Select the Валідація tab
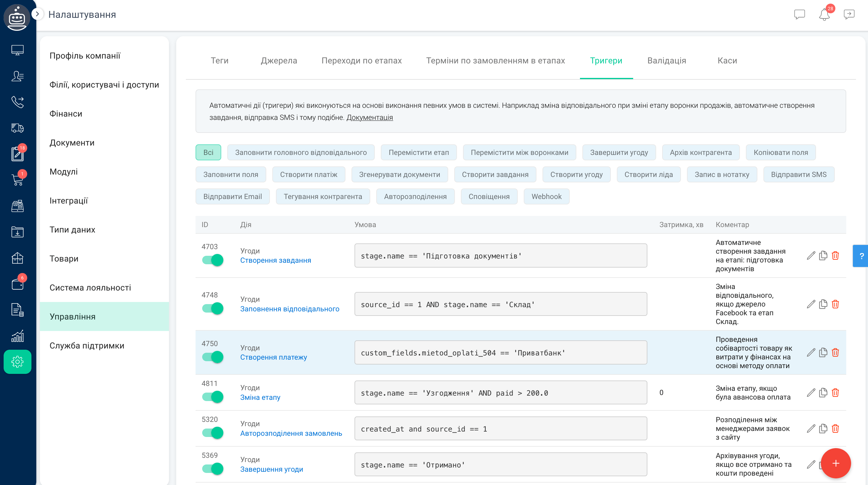This screenshot has width=868, height=485. [666, 61]
